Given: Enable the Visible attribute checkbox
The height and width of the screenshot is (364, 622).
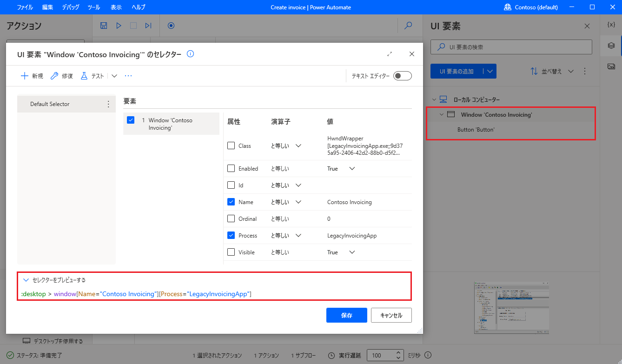Looking at the screenshot, I should [x=231, y=252].
